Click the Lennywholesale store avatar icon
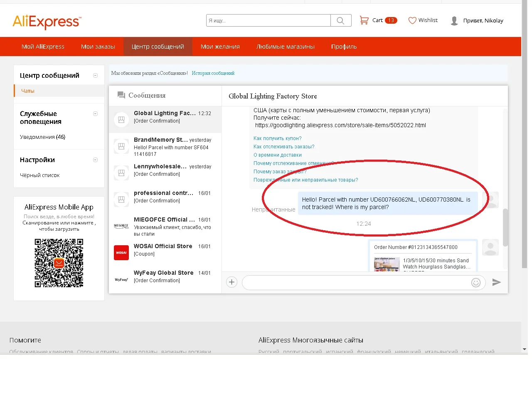The image size is (532, 409). pos(121,173)
